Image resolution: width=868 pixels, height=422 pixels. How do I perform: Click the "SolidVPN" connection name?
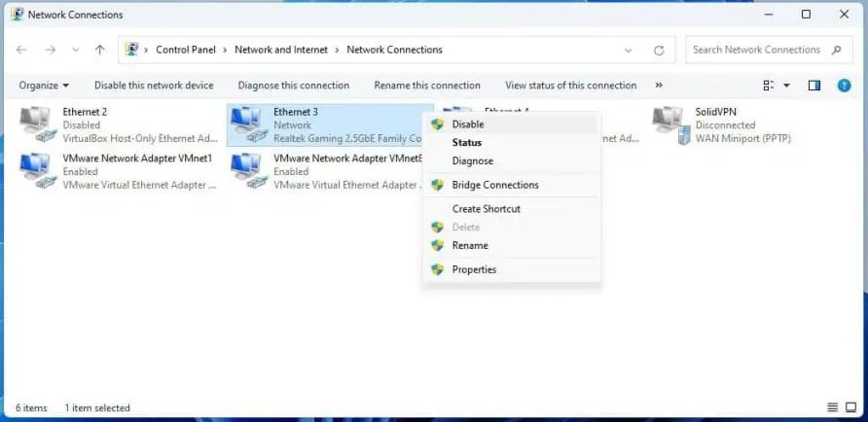coord(716,112)
